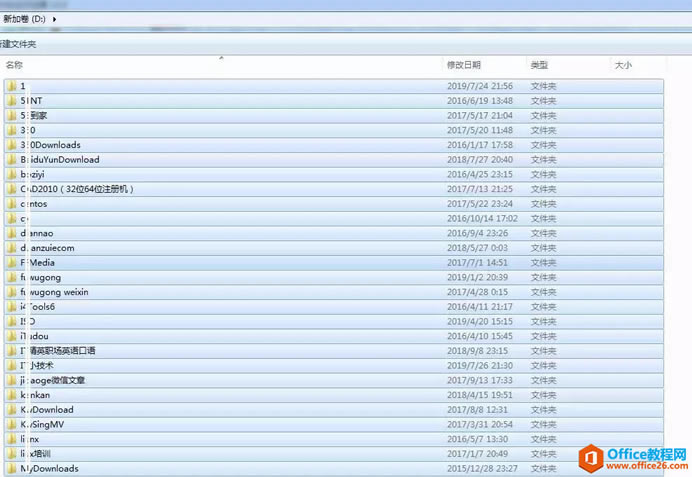Viewport: 692px width, 477px height.
Task: Click the date 2016/4/25 23:15
Action: [480, 174]
